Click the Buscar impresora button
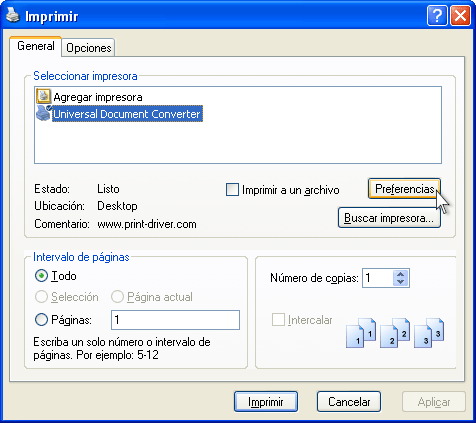Image resolution: width=476 pixels, height=423 pixels. coord(389,218)
